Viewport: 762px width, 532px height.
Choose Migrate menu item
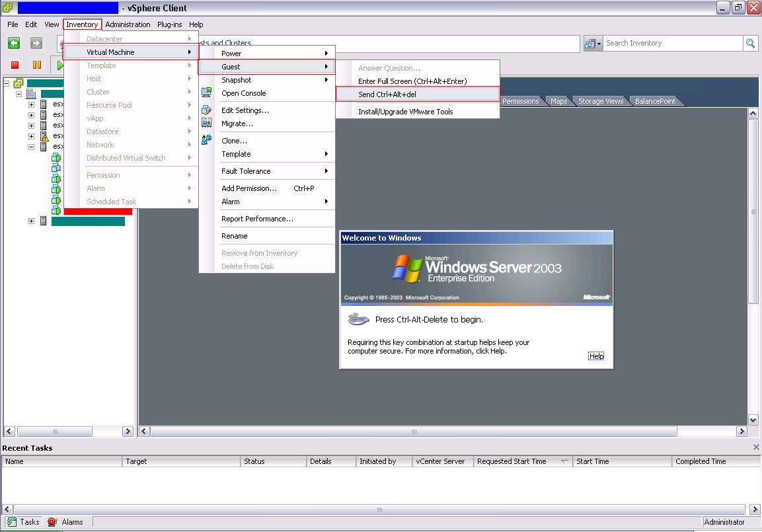[267, 124]
